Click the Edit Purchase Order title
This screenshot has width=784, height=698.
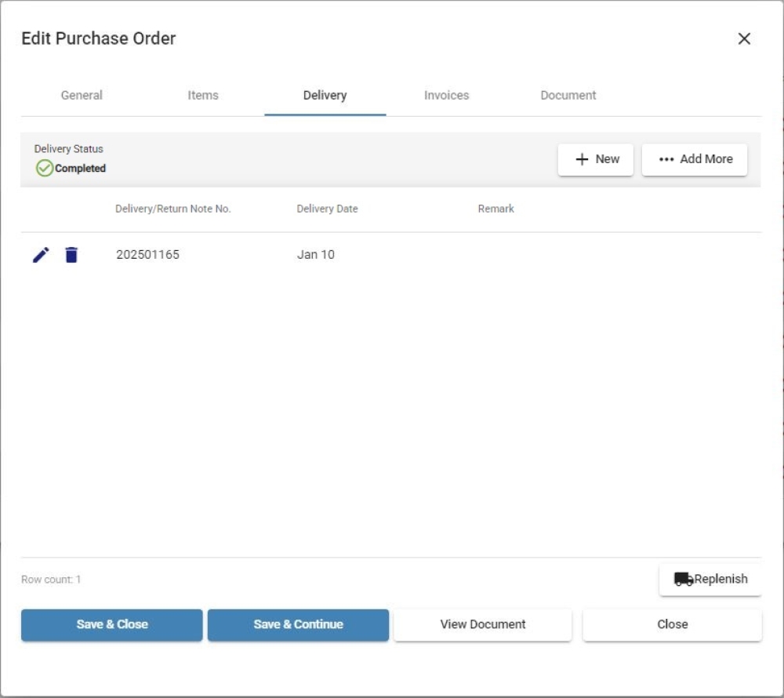(x=99, y=38)
